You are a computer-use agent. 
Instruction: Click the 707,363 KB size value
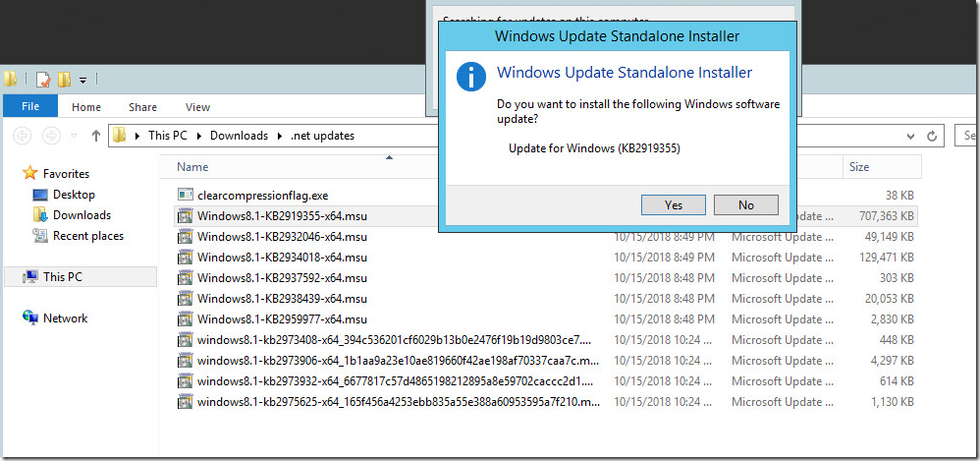pos(887,216)
